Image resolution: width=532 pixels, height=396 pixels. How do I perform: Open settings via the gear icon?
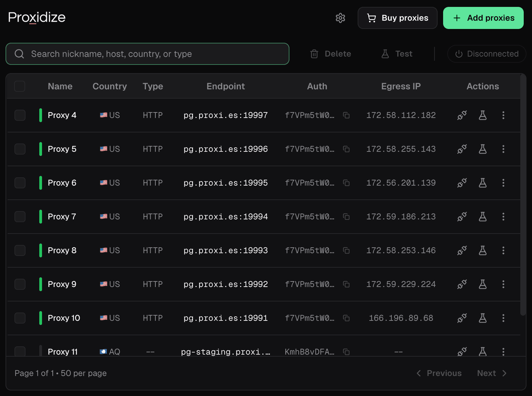point(340,18)
